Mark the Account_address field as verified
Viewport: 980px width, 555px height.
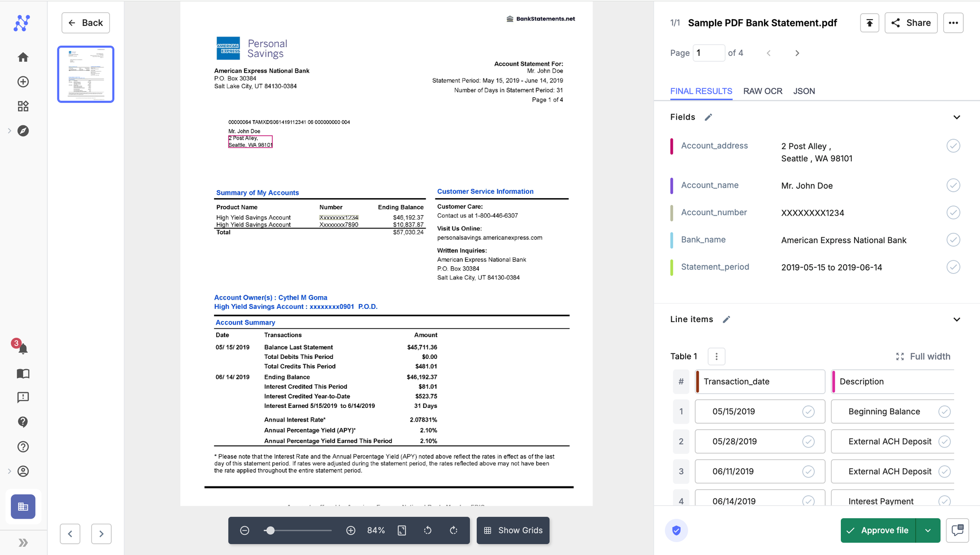(953, 146)
